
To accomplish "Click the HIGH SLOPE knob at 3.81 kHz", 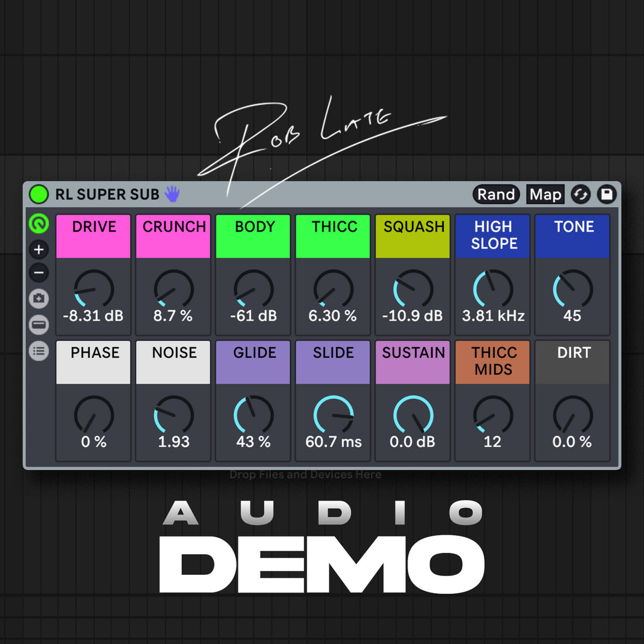I will [493, 289].
